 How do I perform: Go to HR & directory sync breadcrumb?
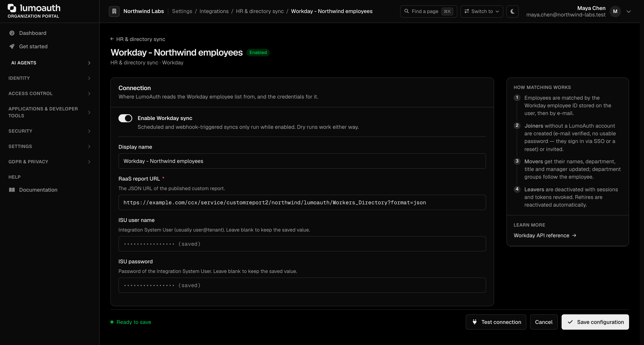coord(260,11)
